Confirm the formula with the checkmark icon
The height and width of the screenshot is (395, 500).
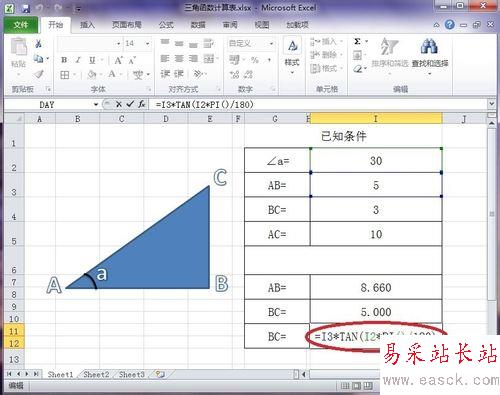pyautogui.click(x=130, y=104)
